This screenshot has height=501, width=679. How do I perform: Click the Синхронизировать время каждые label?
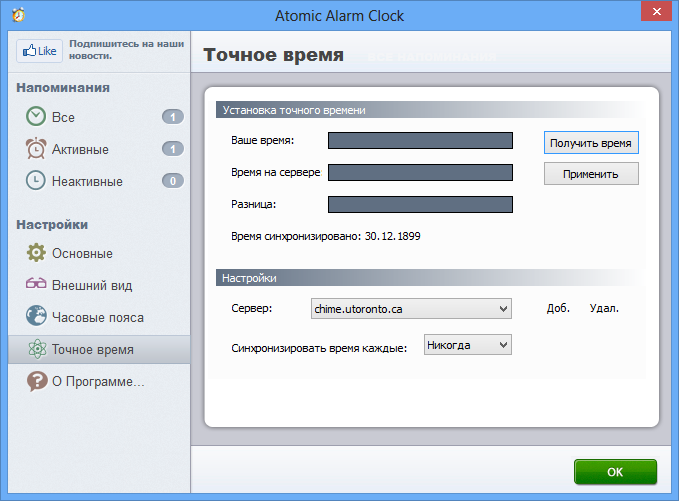point(319,348)
